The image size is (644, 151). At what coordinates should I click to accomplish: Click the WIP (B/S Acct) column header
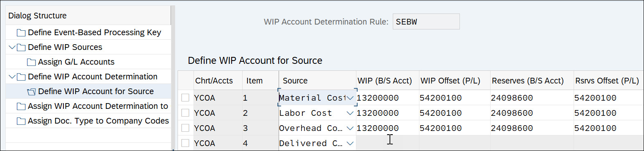(385, 81)
